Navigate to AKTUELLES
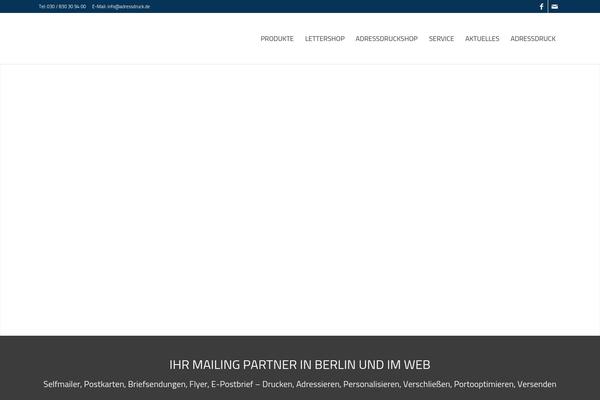The image size is (600, 400). point(482,38)
